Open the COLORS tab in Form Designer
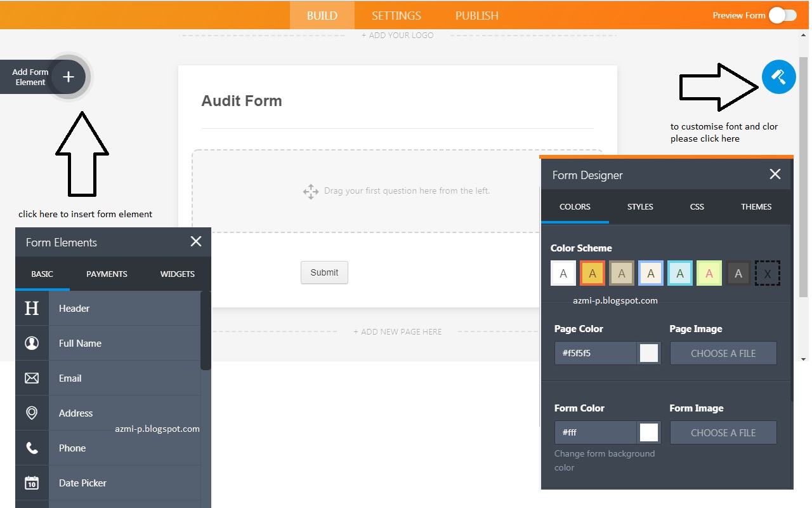 click(x=575, y=207)
